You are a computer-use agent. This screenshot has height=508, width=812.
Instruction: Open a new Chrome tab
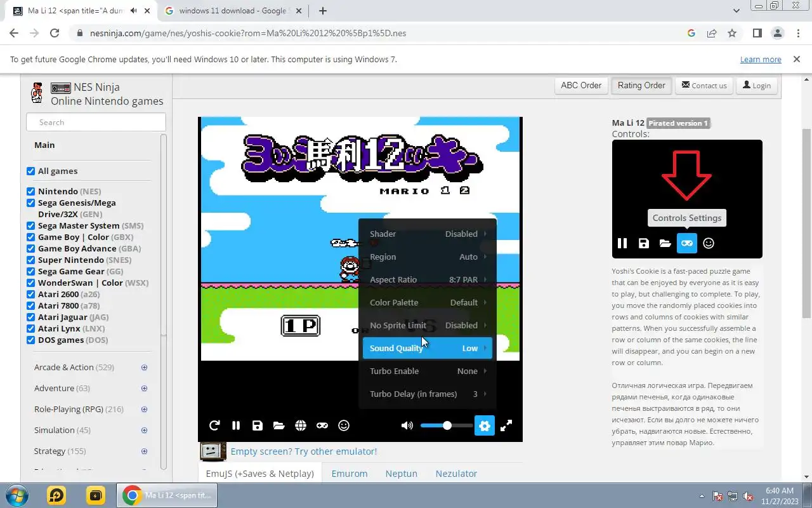pos(322,11)
